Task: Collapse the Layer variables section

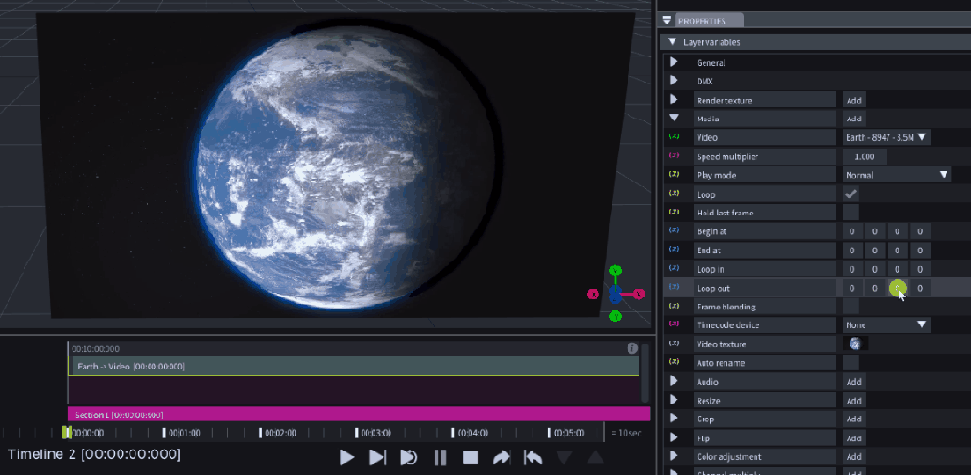Action: pyautogui.click(x=671, y=43)
